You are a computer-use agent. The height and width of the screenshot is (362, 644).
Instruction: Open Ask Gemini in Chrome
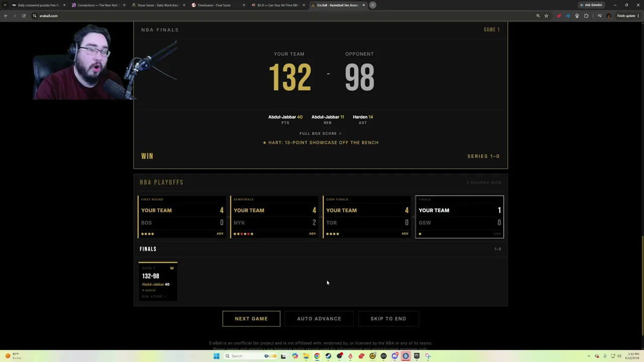pos(591,5)
